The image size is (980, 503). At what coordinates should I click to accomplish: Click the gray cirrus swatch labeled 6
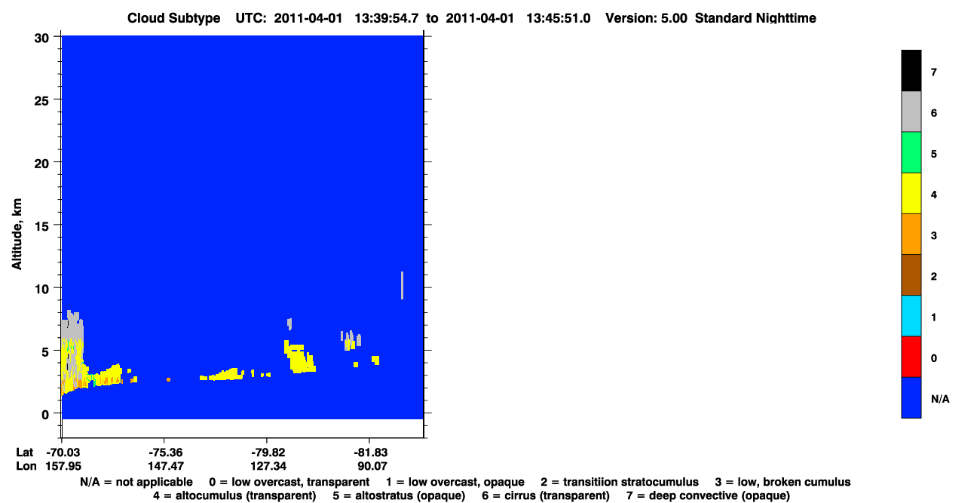tap(911, 112)
